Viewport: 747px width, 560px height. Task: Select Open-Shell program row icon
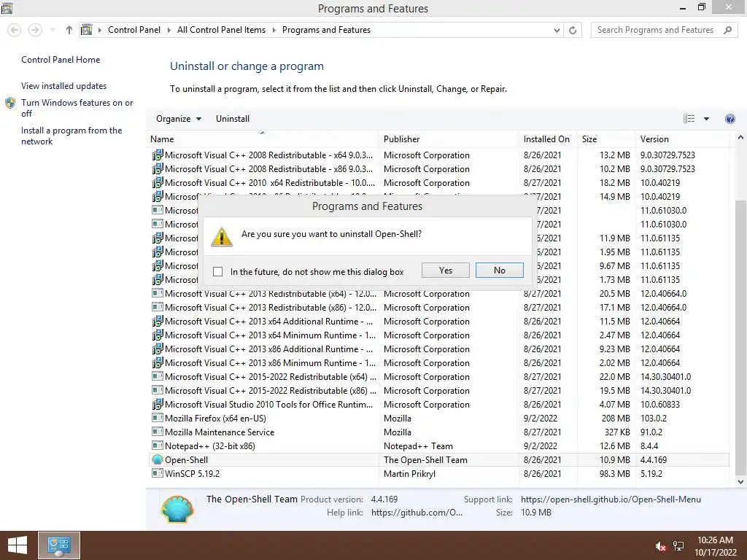pyautogui.click(x=158, y=459)
